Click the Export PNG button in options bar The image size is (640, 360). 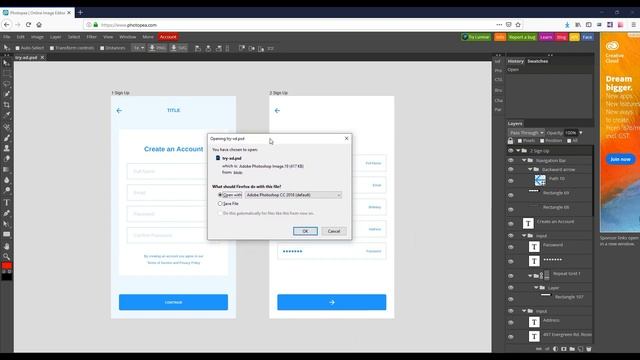coord(157,48)
